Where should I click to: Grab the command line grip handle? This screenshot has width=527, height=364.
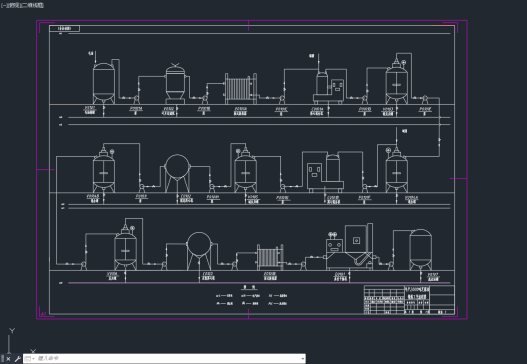coord(2,359)
